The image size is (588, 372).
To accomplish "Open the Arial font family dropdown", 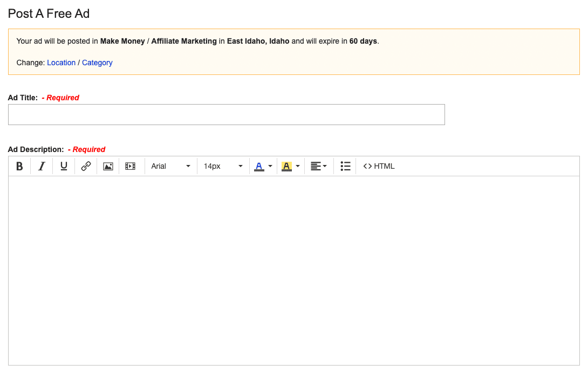I will tap(170, 166).
